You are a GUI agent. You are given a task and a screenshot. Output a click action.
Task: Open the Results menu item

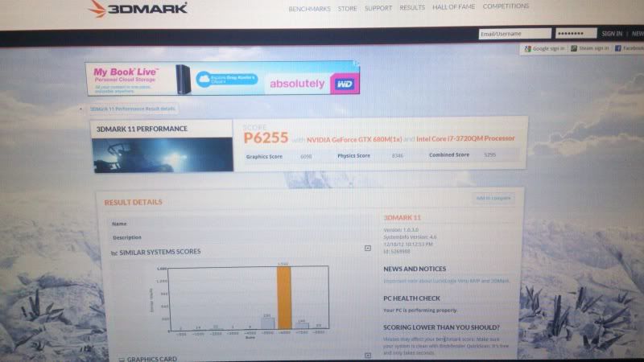point(412,7)
